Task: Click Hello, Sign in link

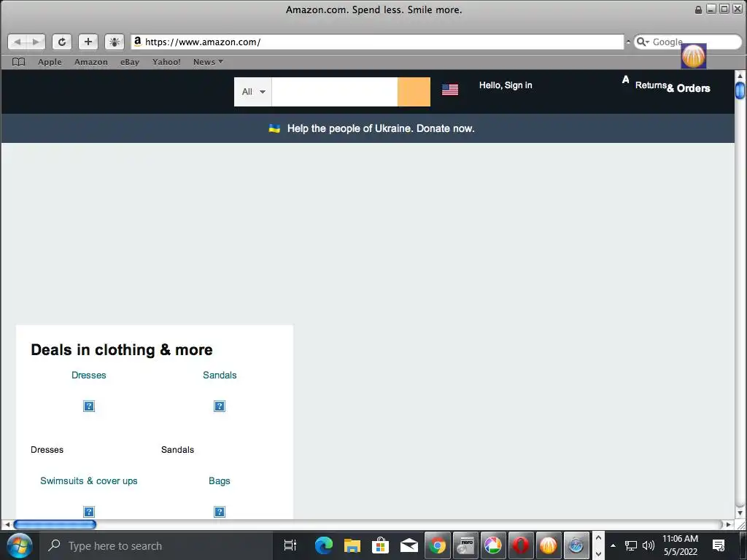Action: [x=506, y=85]
